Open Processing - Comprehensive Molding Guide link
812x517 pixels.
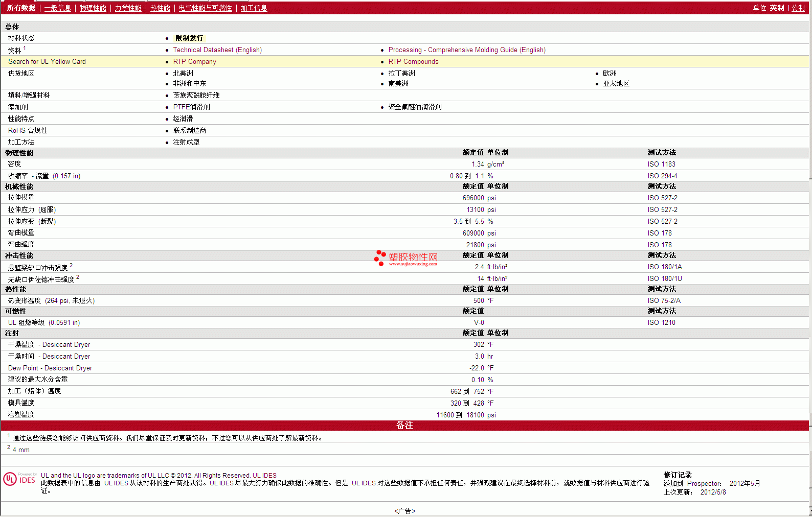coord(467,50)
